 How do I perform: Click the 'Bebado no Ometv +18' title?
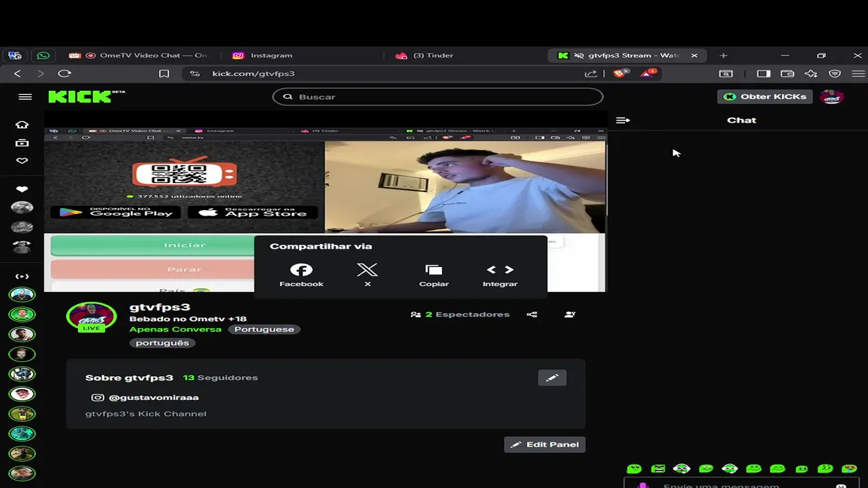click(188, 319)
